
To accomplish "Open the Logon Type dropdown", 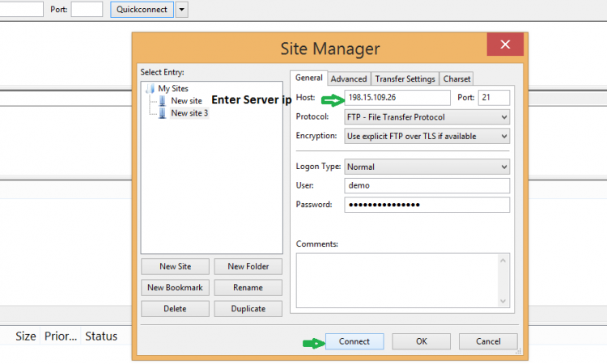I will (x=427, y=167).
